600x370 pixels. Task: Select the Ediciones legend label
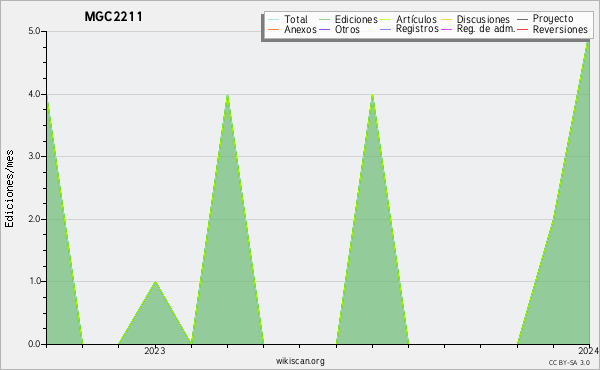pyautogui.click(x=356, y=19)
